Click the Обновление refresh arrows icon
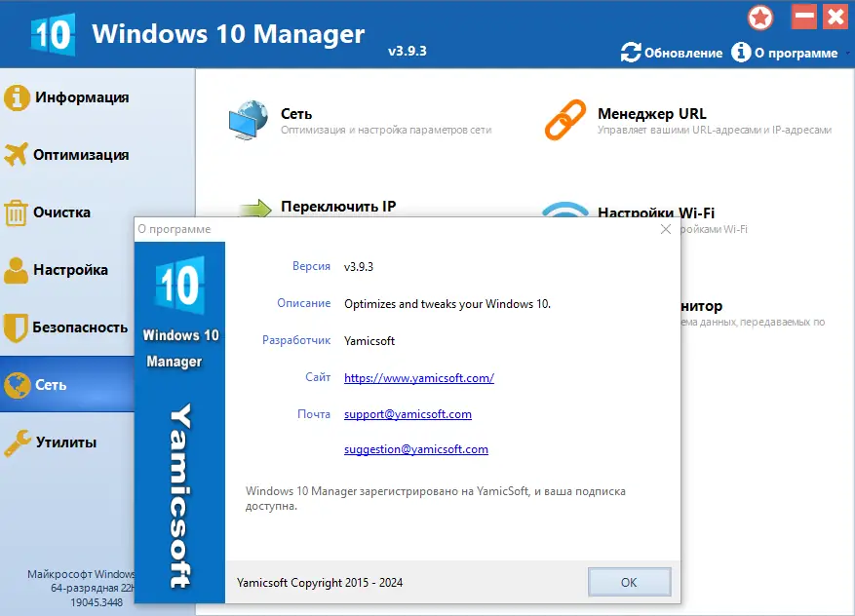This screenshot has width=855, height=616. pos(631,53)
